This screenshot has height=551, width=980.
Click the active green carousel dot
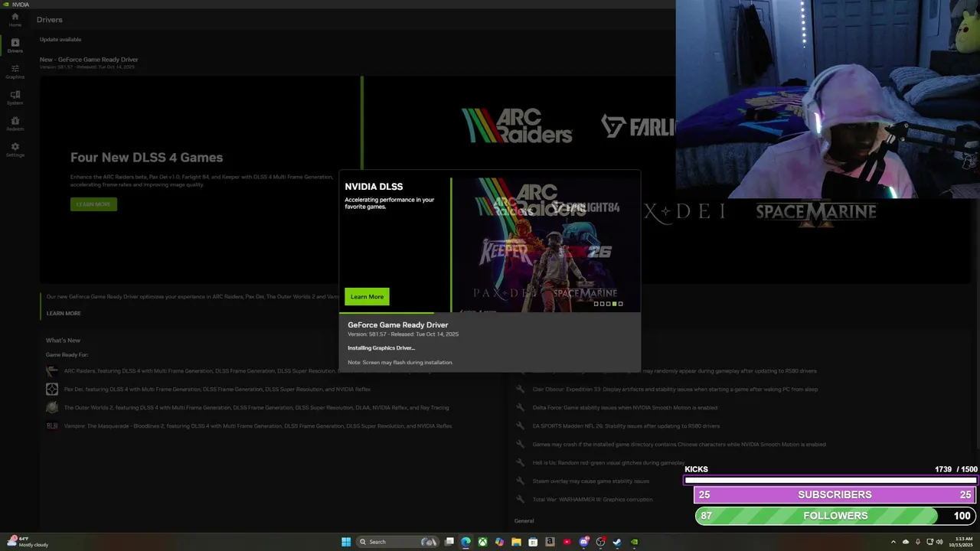point(614,304)
